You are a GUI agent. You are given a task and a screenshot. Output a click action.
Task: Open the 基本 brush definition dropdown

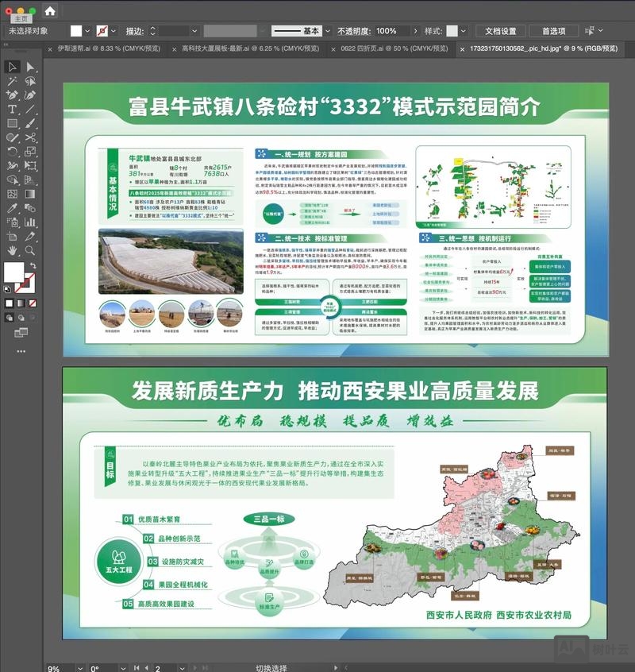pos(329,31)
